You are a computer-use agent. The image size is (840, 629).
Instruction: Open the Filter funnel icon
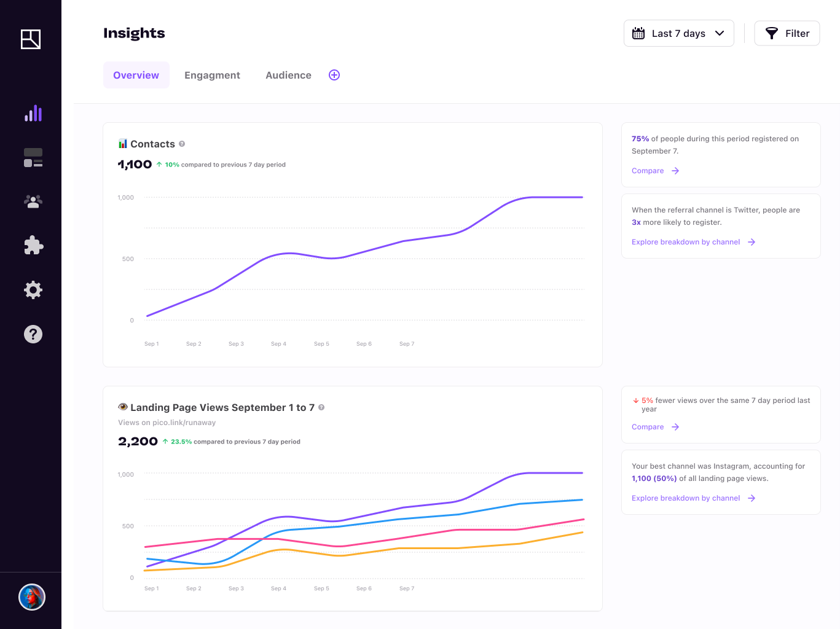pyautogui.click(x=772, y=33)
